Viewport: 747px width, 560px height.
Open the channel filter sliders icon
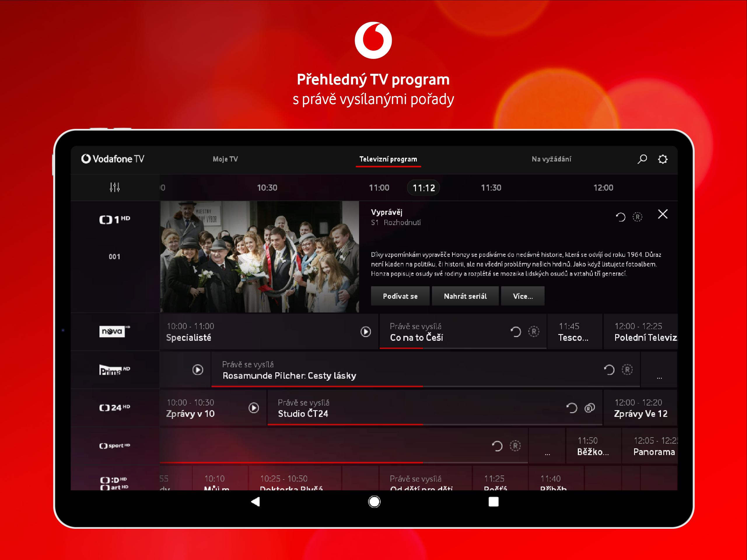(x=115, y=187)
